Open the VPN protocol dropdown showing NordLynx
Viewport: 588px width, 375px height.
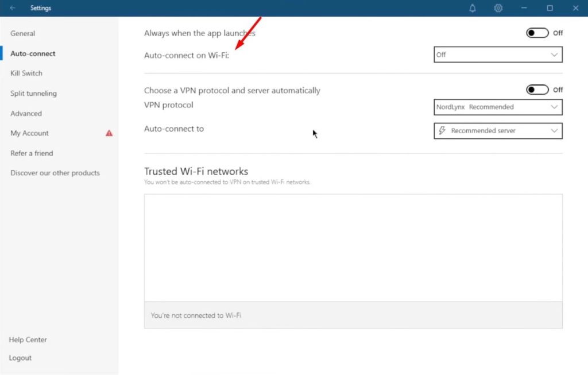click(x=497, y=107)
